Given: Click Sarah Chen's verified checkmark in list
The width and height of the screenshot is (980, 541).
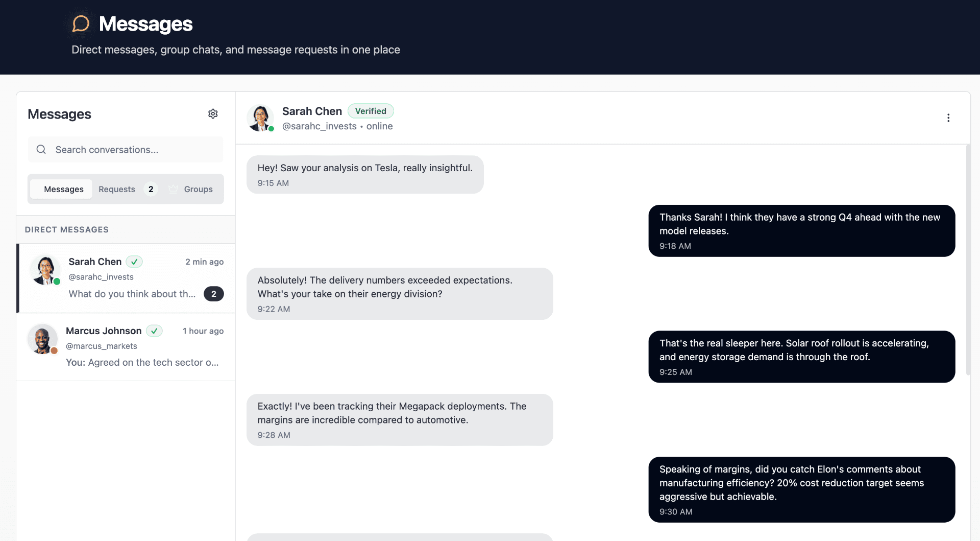Looking at the screenshot, I should pyautogui.click(x=134, y=262).
